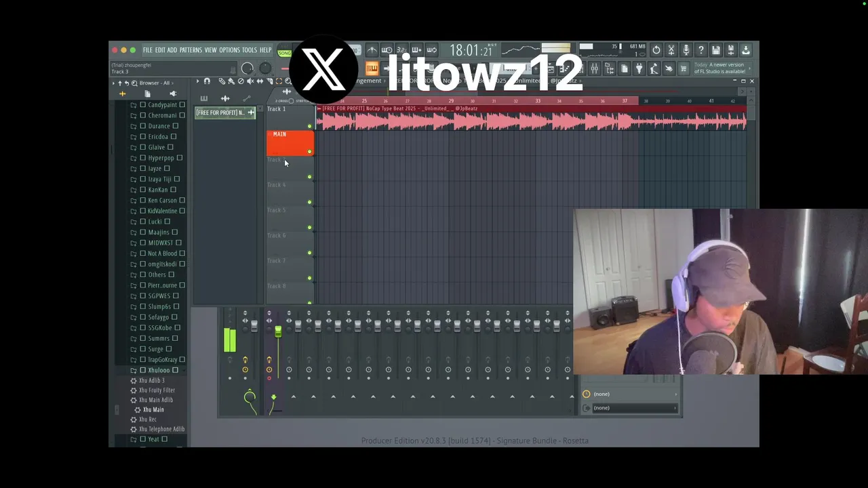Image resolution: width=868 pixels, height=488 pixels.
Task: Select the magnet snap icon in playlist
Action: click(x=207, y=81)
